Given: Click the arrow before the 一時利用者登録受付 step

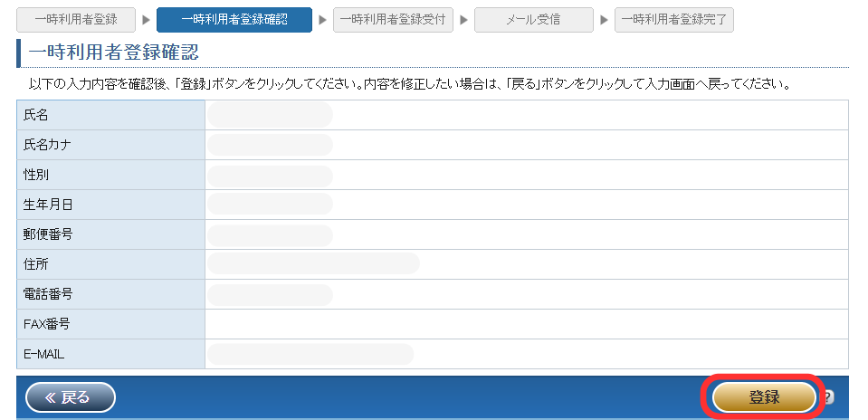Looking at the screenshot, I should click(322, 20).
